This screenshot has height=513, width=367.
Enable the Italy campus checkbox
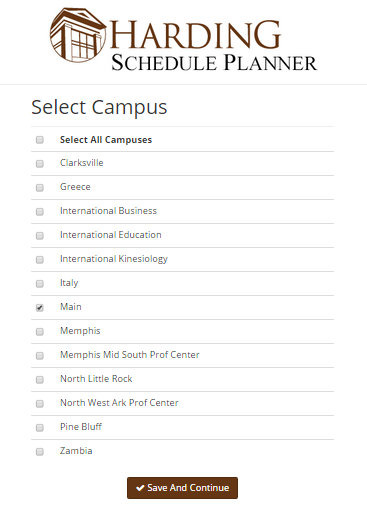click(x=40, y=284)
